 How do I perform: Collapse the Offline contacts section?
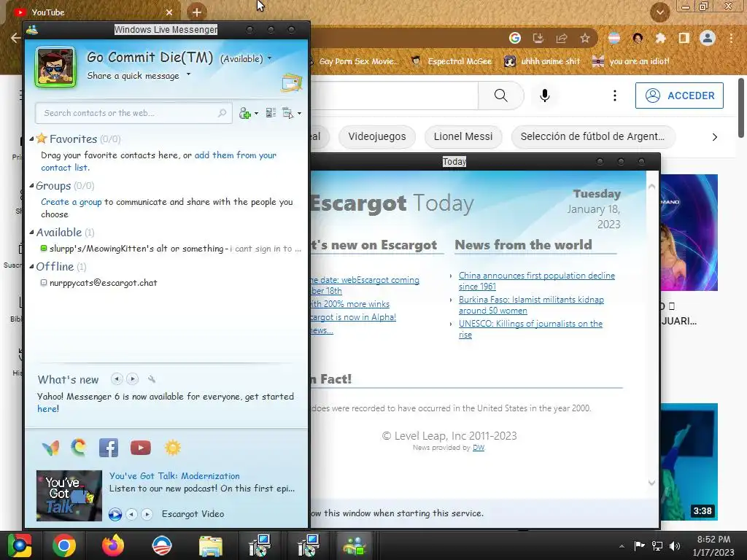tap(31, 267)
